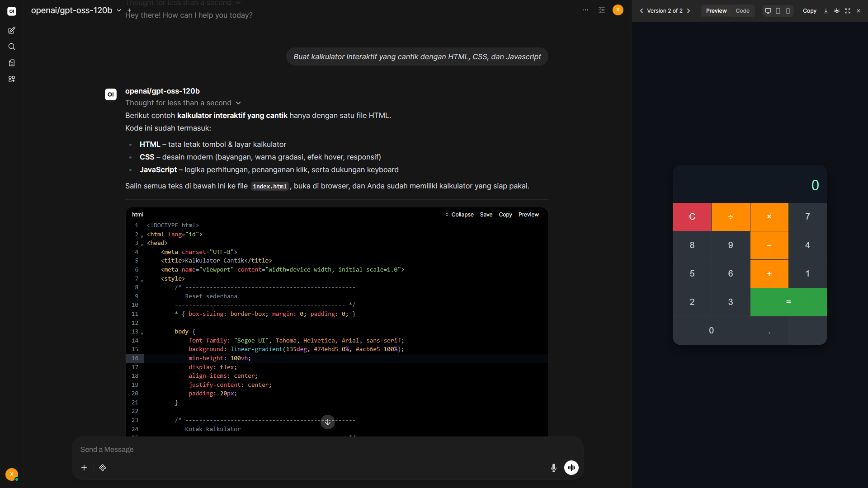This screenshot has width=868, height=488.
Task: Switch artifact preview to tablet view
Action: tap(778, 11)
